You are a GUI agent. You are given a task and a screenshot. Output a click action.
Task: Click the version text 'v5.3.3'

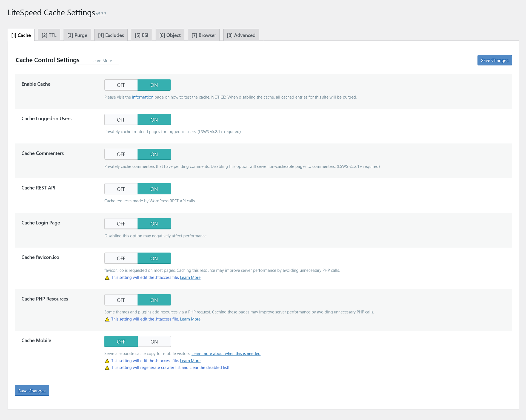[101, 14]
